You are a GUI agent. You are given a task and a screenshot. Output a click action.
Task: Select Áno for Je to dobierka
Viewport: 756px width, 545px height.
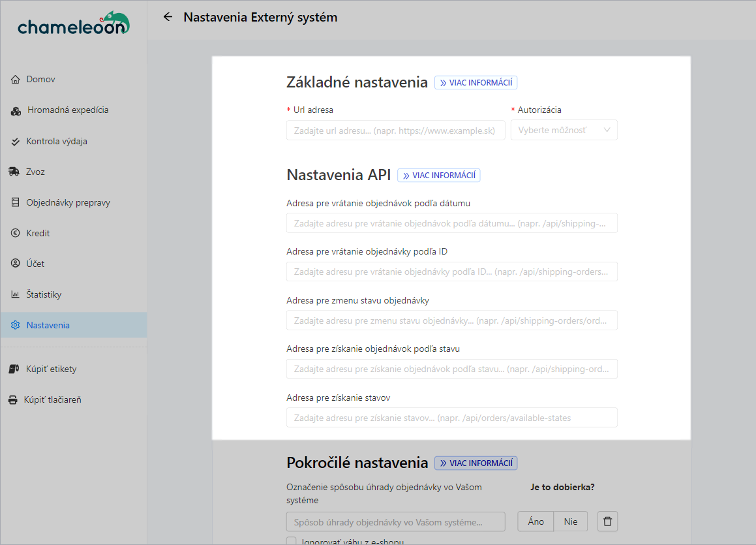pyautogui.click(x=536, y=522)
